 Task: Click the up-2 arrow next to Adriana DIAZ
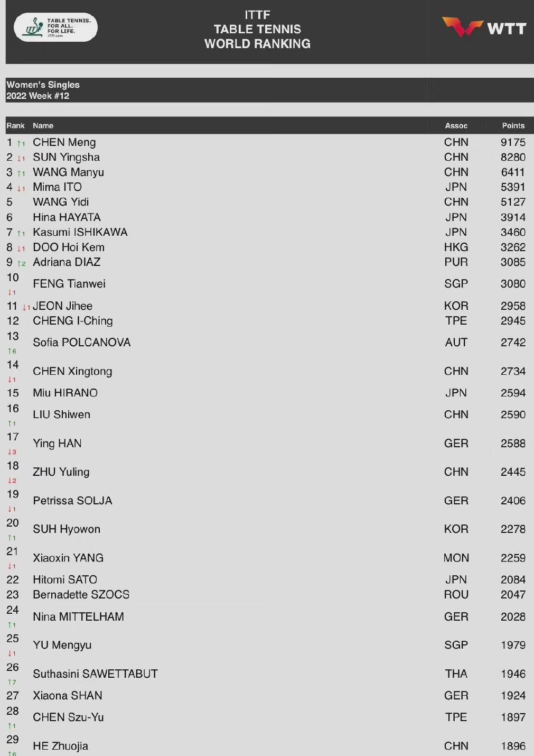(21, 263)
